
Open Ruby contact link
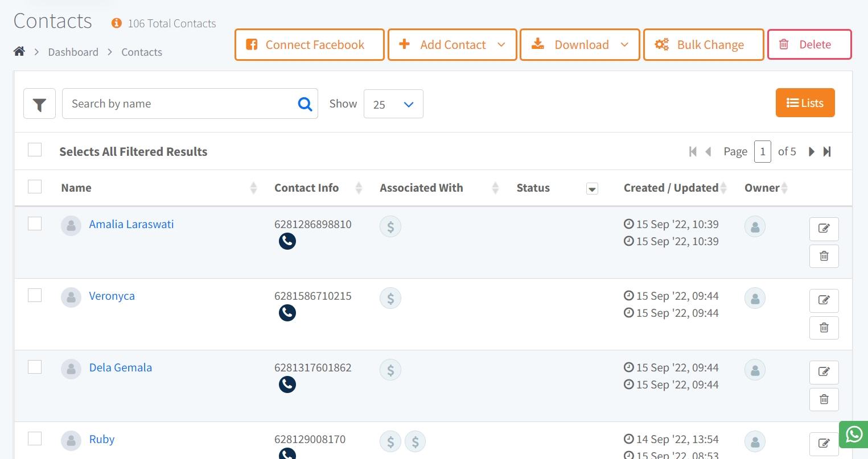pyautogui.click(x=102, y=439)
